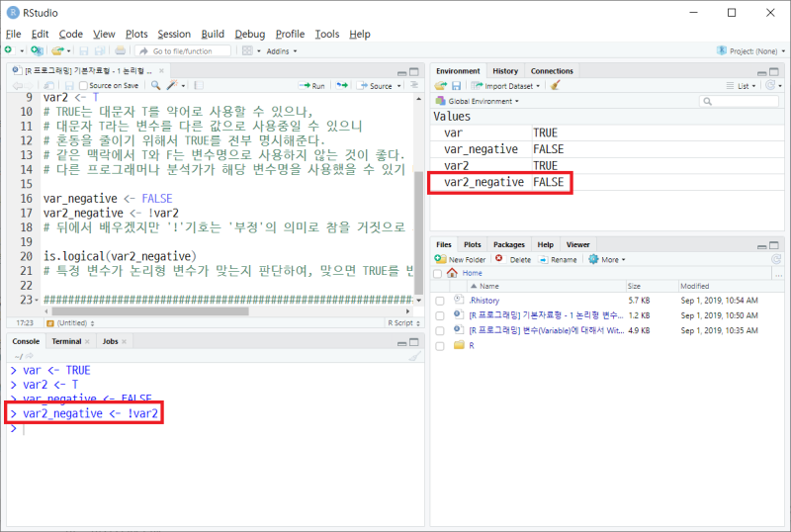The height and width of the screenshot is (532, 791).
Task: Click the Find/Replace magnifier in editor
Action: 156,85
